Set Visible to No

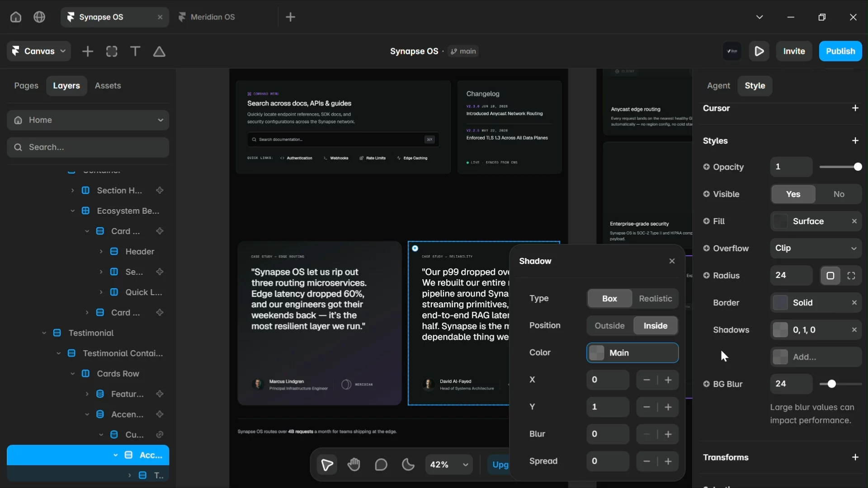839,194
